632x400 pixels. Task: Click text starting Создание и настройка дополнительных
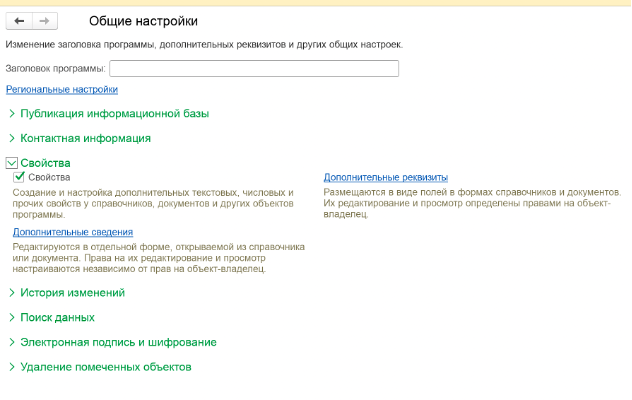153,204
